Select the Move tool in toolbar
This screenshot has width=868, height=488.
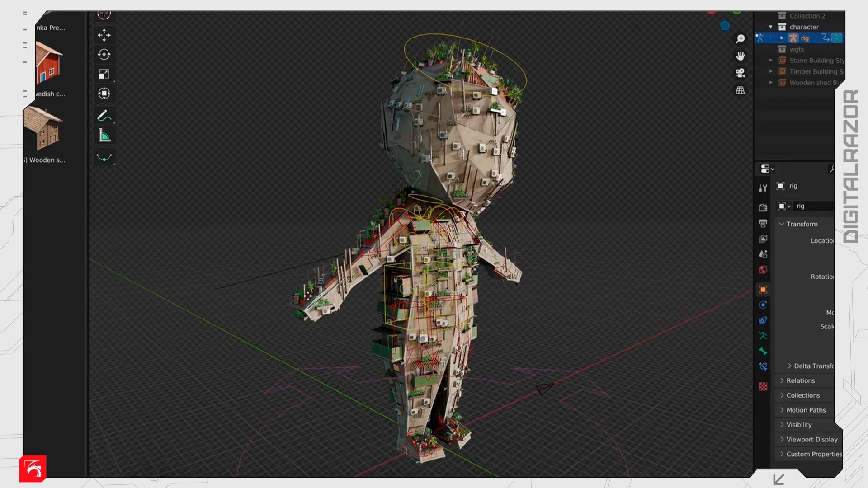point(104,35)
